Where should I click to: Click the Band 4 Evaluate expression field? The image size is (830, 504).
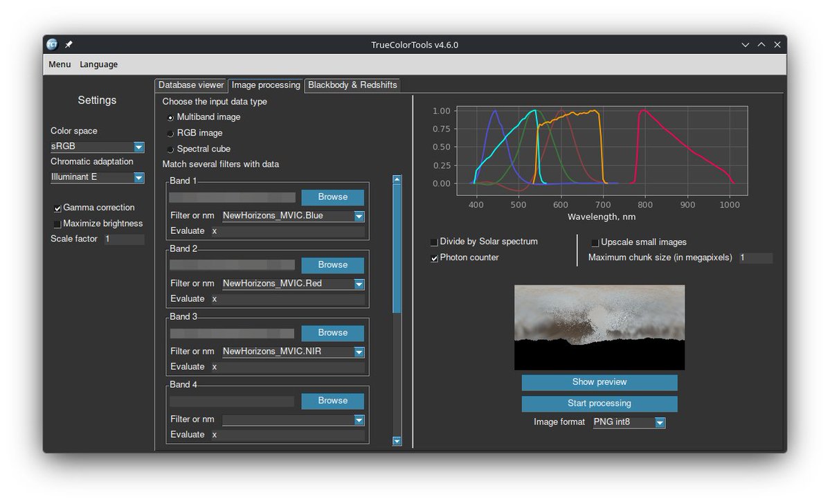point(288,435)
